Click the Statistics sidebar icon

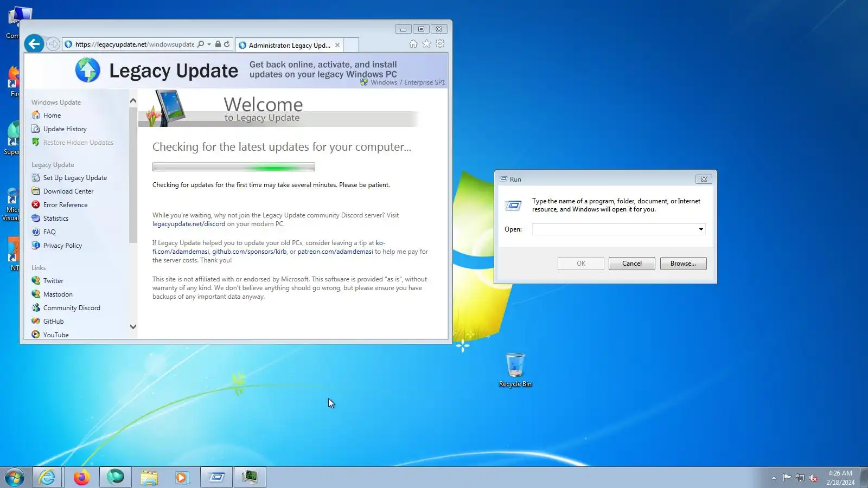(36, 219)
